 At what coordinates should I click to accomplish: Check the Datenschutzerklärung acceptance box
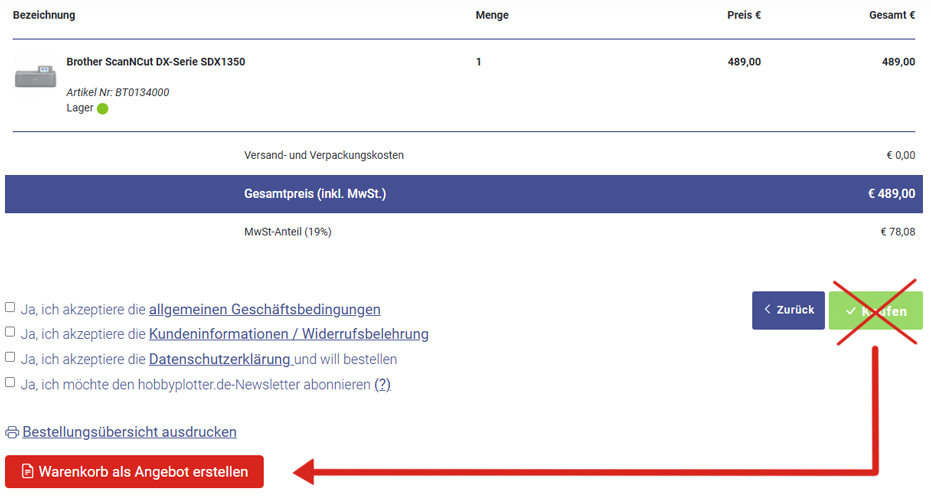click(x=10, y=357)
